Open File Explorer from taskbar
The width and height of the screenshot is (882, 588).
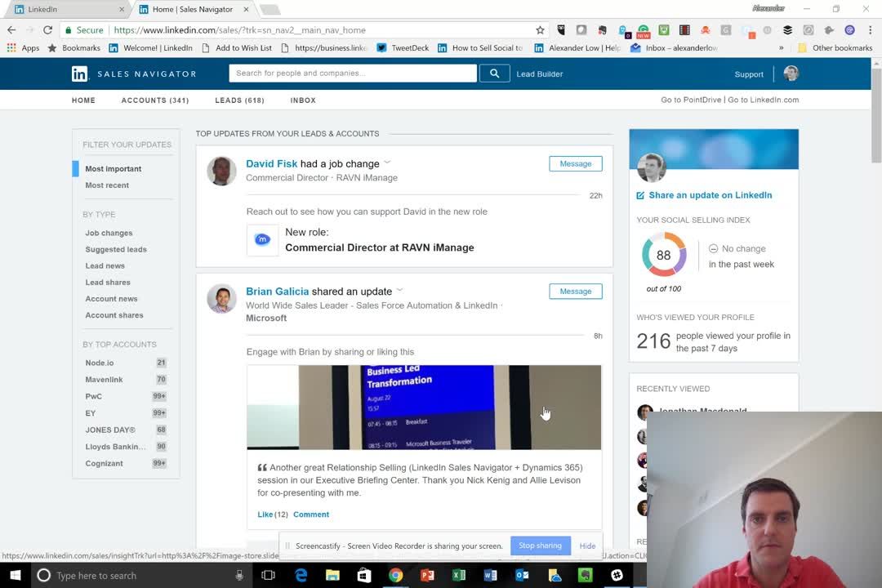point(332,575)
